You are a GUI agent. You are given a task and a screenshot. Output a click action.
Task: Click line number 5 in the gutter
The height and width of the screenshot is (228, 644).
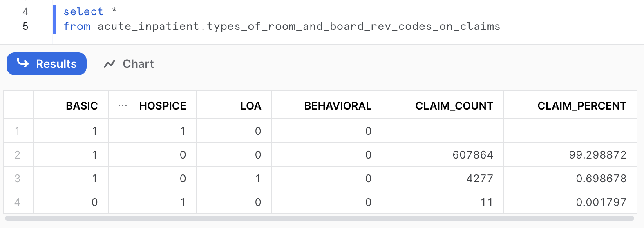(25, 27)
